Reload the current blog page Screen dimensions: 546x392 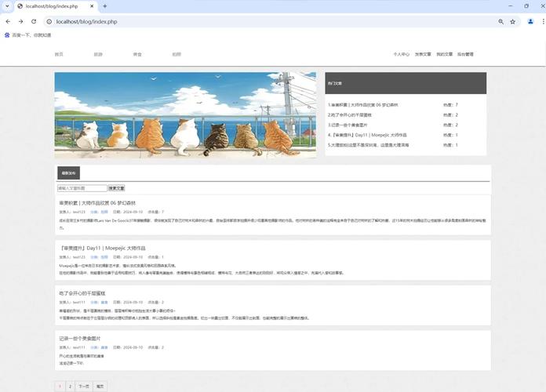pyautogui.click(x=34, y=22)
